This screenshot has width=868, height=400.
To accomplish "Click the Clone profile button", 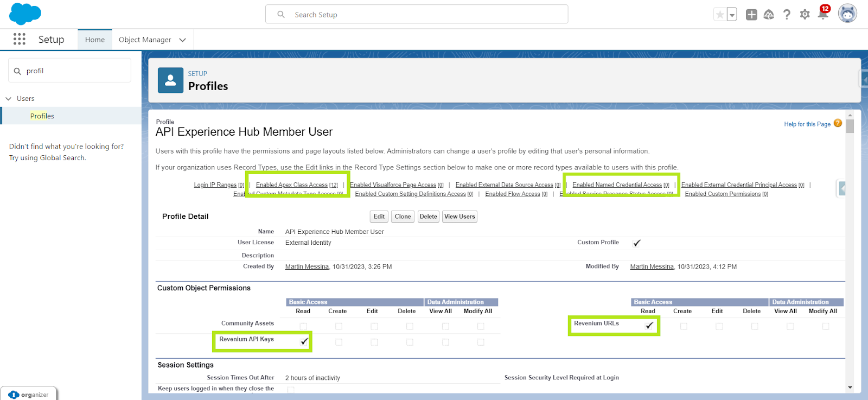I will point(403,217).
